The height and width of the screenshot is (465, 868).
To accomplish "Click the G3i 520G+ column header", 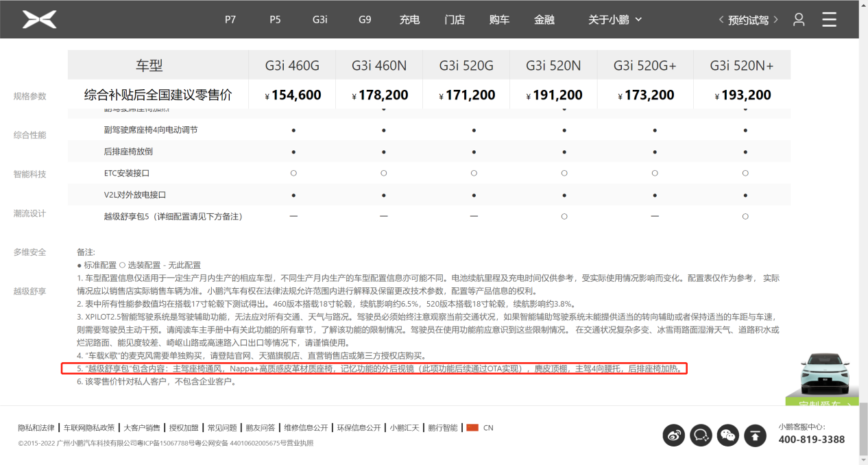I will click(x=645, y=66).
